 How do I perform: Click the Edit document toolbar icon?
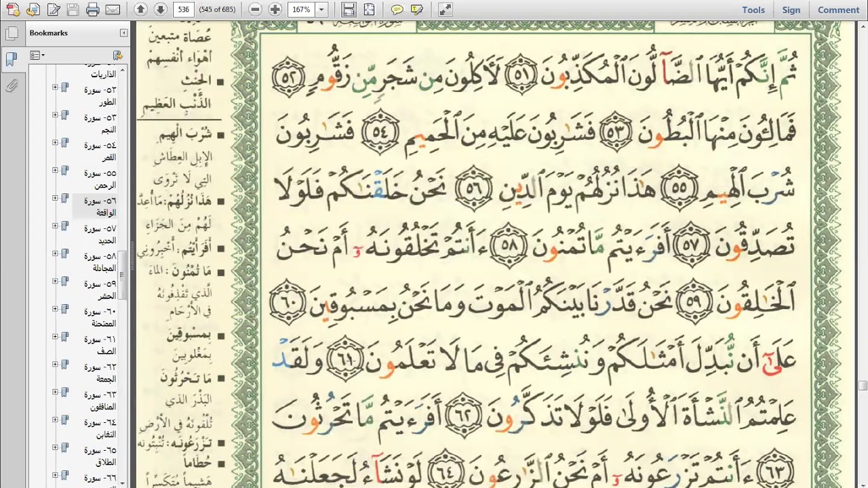[54, 9]
